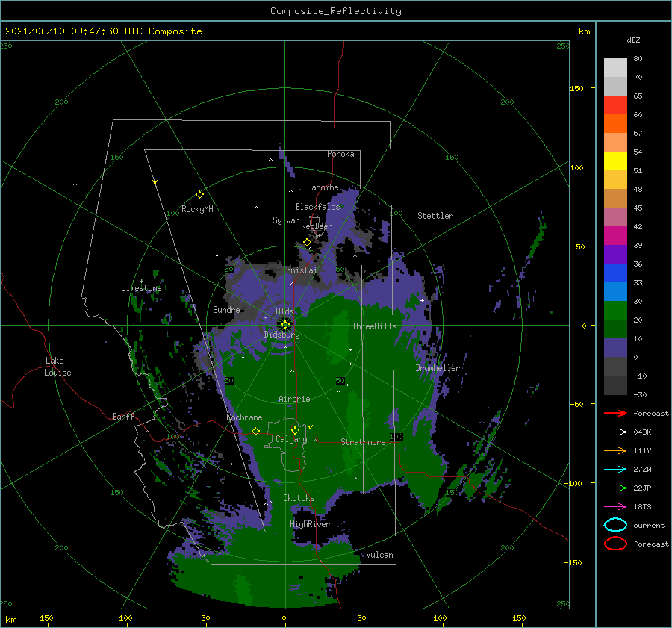
Task: Click the Ponoka label
Action: point(340,154)
